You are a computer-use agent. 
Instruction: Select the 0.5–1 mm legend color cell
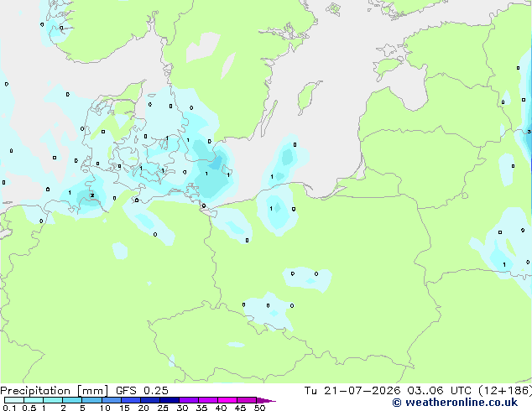[34, 400]
